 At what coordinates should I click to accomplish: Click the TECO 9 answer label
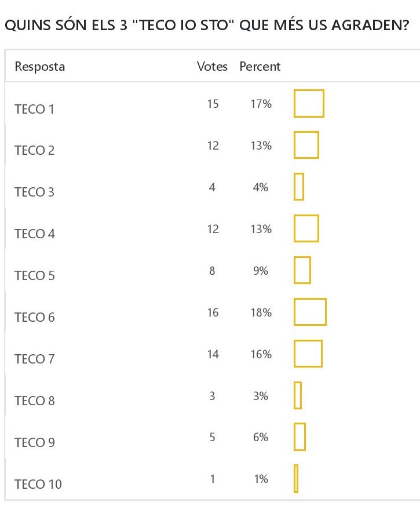(x=35, y=443)
